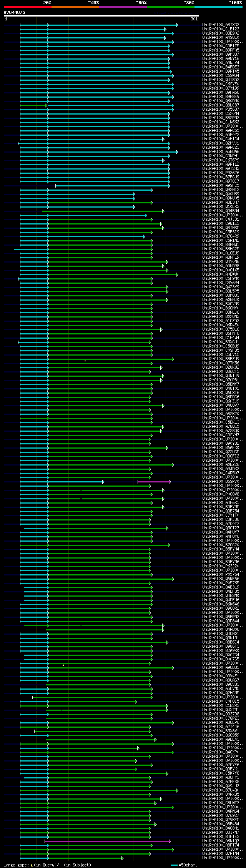Click the magenta alignment segment in B6SP70 row
The image size is (246, 868).
point(154,482)
